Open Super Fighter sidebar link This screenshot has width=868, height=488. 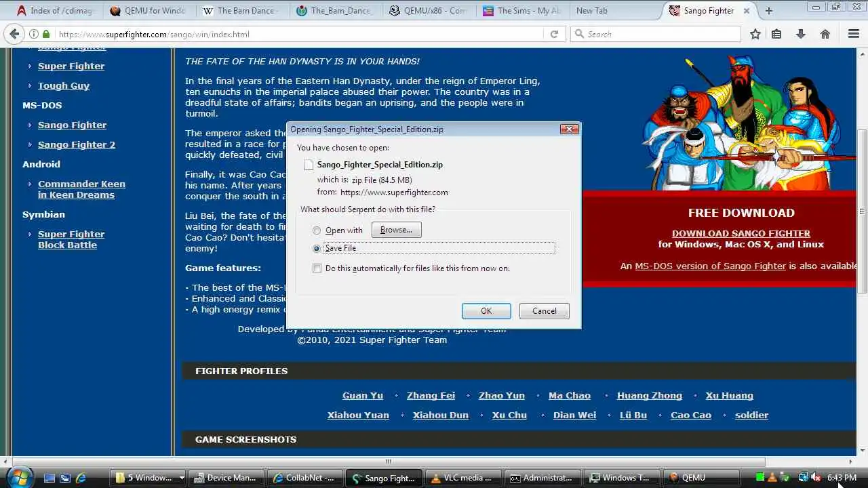tap(71, 66)
